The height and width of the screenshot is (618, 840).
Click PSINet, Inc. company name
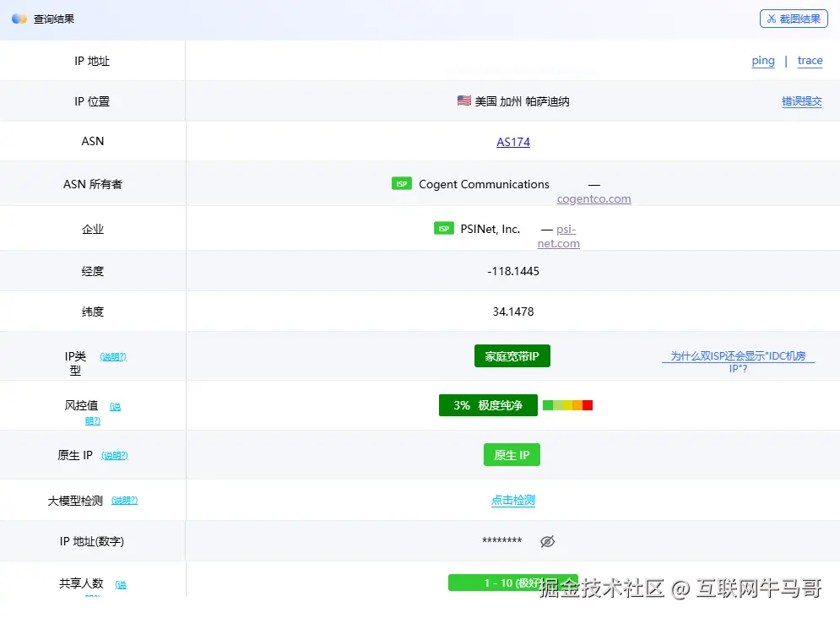pos(490,229)
